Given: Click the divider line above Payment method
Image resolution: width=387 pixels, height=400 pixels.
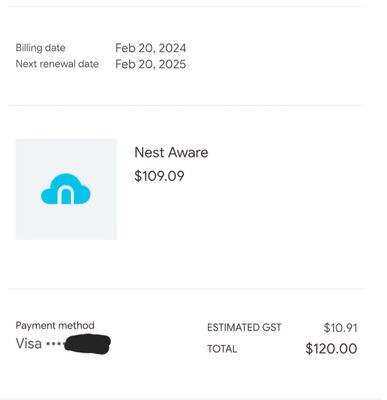Looking at the screenshot, I should [x=187, y=289].
